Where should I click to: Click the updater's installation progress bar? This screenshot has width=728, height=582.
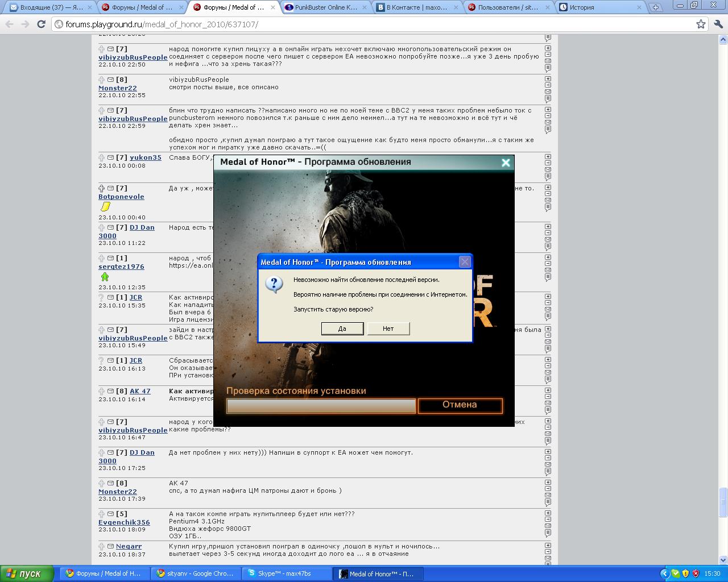pyautogui.click(x=321, y=406)
